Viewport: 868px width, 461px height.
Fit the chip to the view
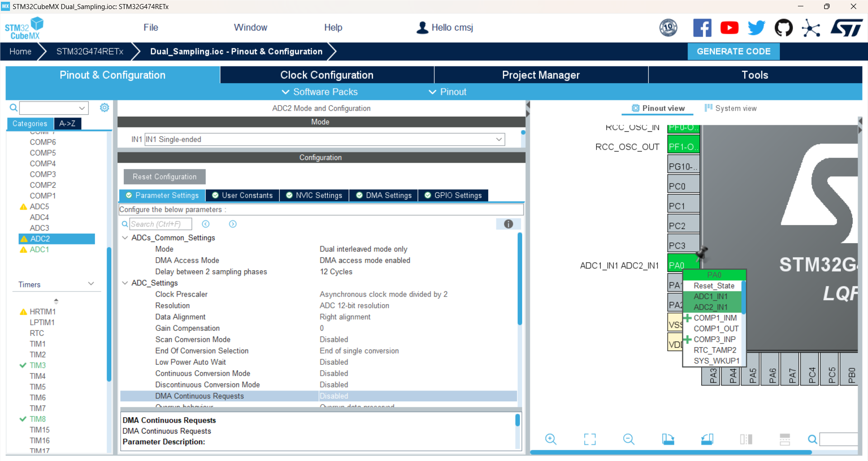[590, 439]
